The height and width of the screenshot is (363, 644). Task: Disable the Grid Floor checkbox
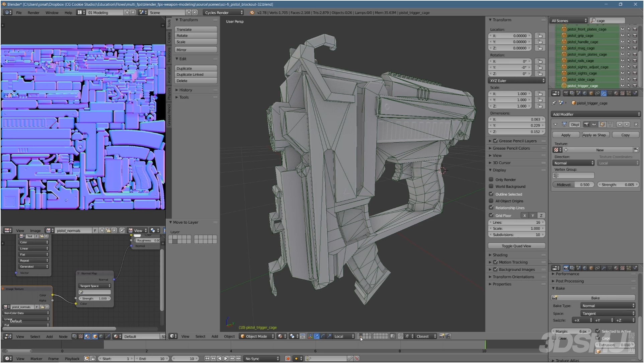[491, 215]
